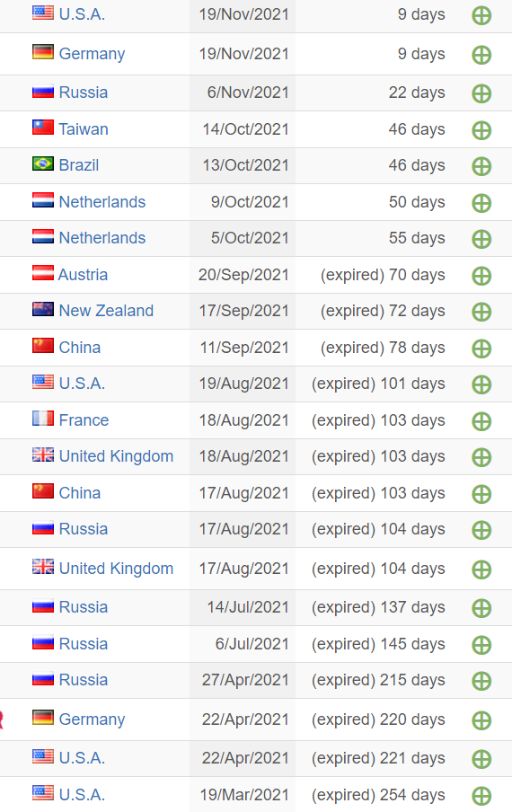This screenshot has height=812, width=512.
Task: Click the green plus icon for Brazil
Action: click(x=481, y=166)
